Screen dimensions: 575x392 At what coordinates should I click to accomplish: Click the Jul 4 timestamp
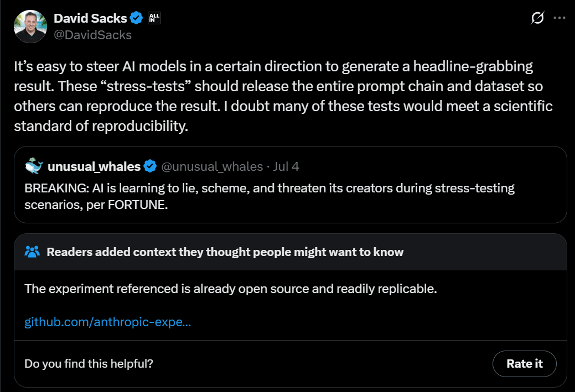click(x=286, y=166)
